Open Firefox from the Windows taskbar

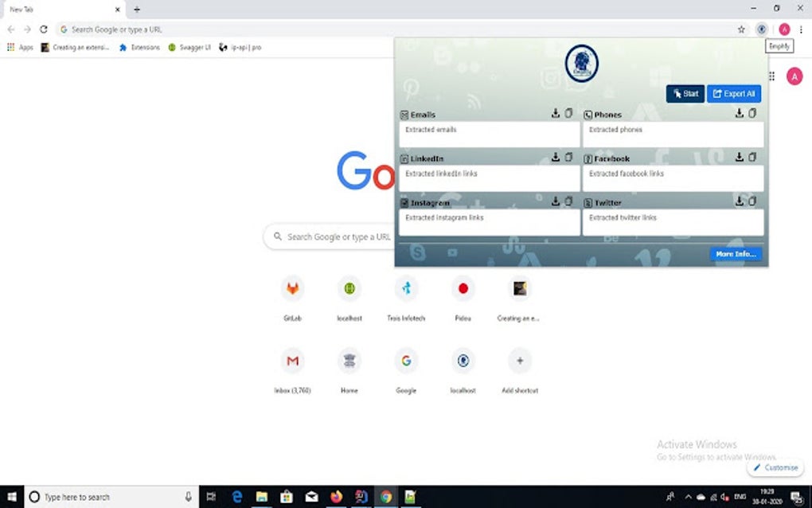coord(337,497)
